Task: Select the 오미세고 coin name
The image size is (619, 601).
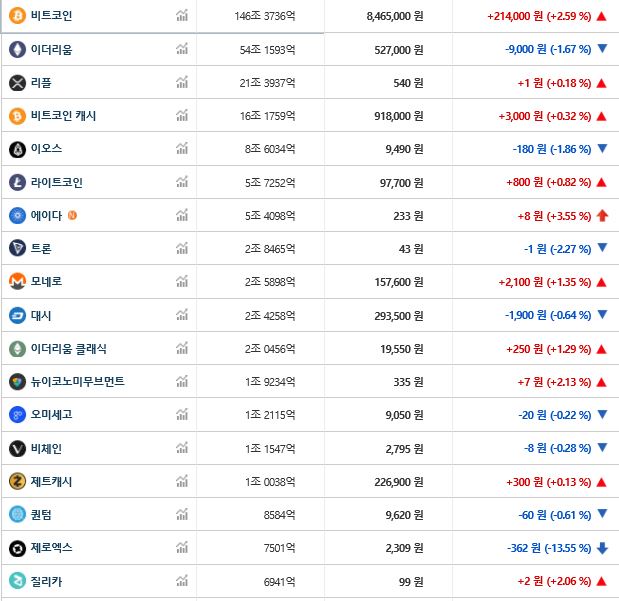Action: tap(51, 415)
